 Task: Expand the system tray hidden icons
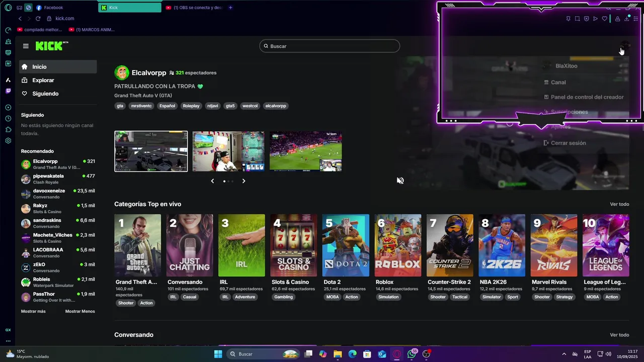point(563,354)
